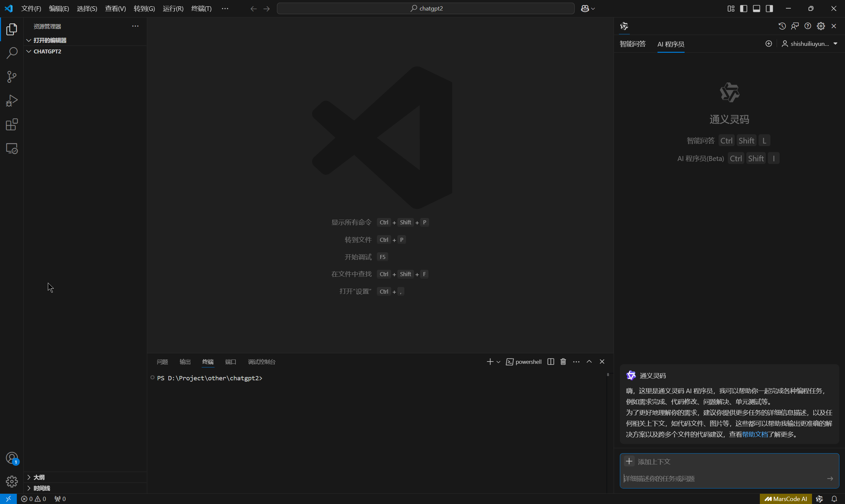Open the Extensions view
Screen dimensions: 845x504
12,125
